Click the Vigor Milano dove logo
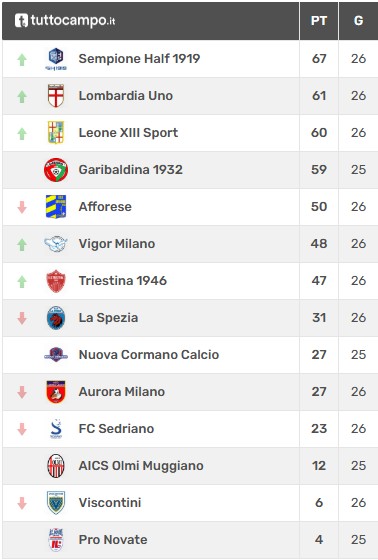Image resolution: width=378 pixels, height=560 pixels. tap(56, 244)
